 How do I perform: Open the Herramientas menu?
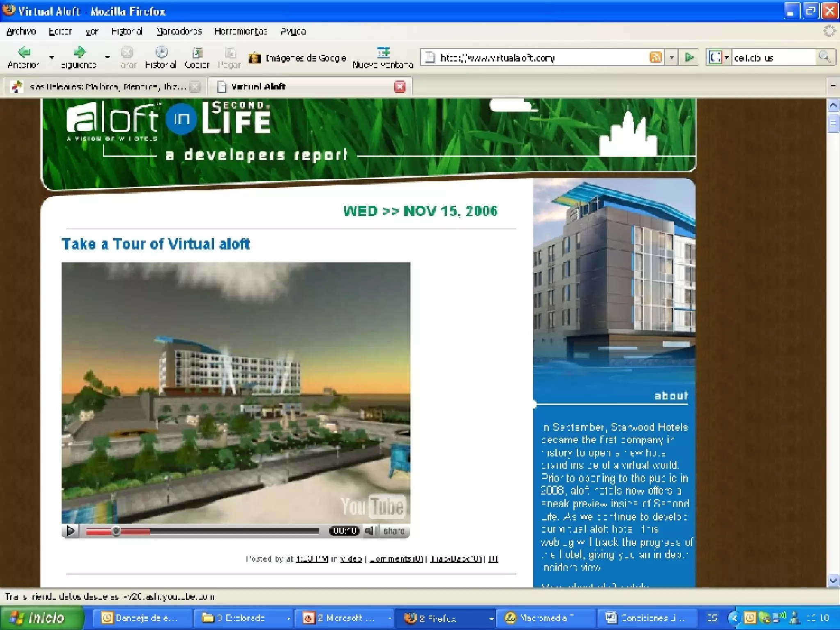pos(241,31)
